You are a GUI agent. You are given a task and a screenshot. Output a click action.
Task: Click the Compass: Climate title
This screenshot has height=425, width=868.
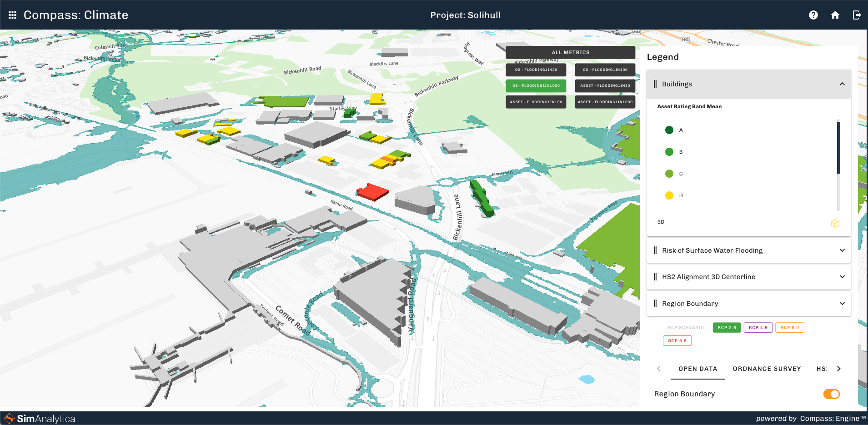[76, 15]
